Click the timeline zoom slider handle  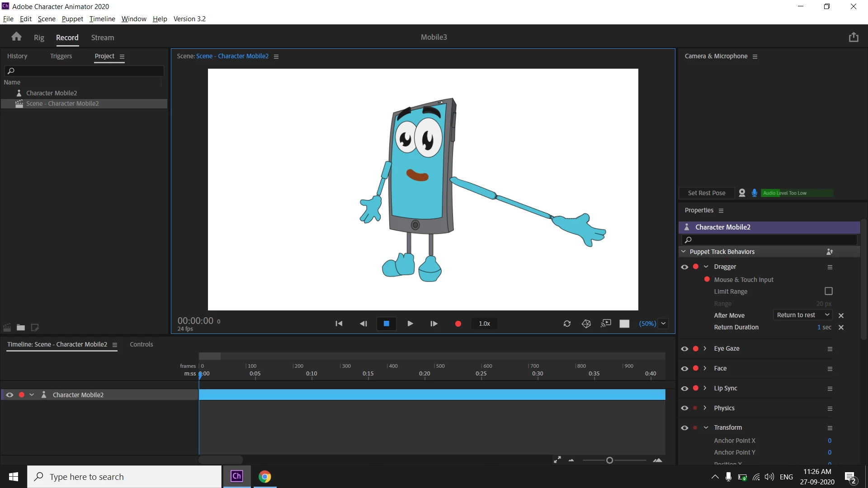[609, 460]
